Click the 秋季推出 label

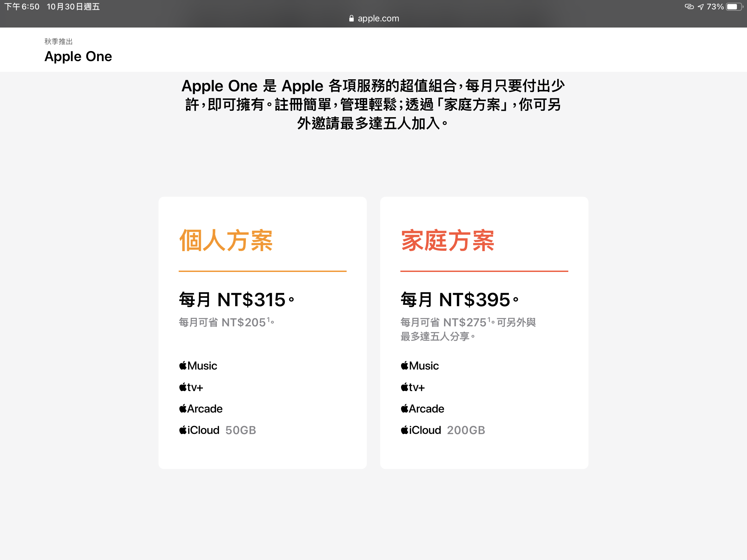(59, 42)
